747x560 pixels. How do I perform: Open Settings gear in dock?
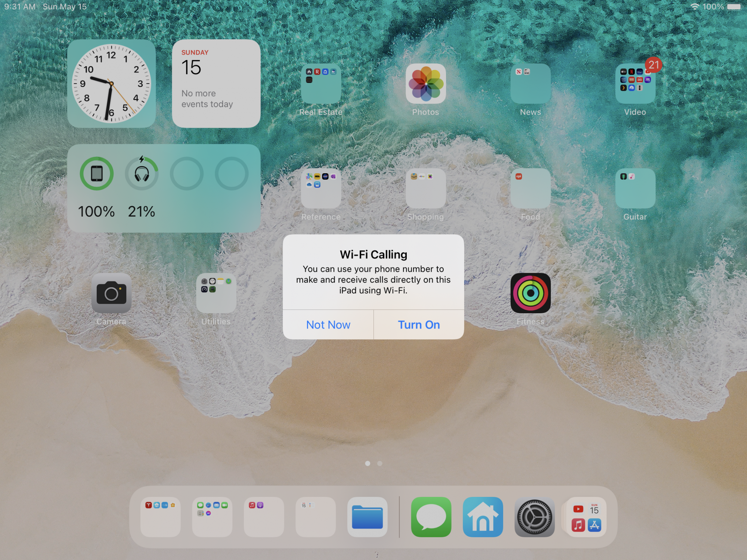pos(534,517)
